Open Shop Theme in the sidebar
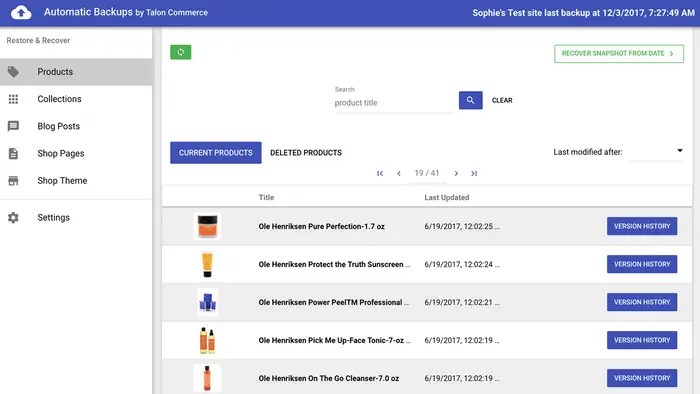 coord(76,181)
